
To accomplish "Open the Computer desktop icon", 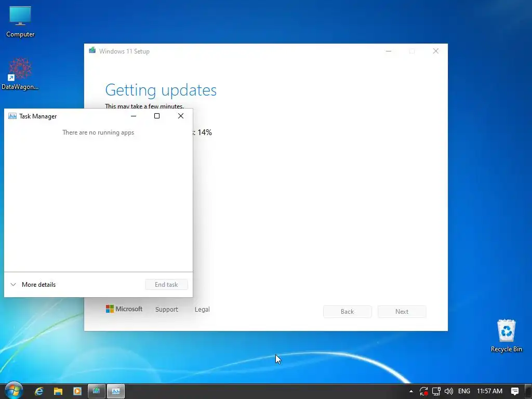I will pos(20,21).
